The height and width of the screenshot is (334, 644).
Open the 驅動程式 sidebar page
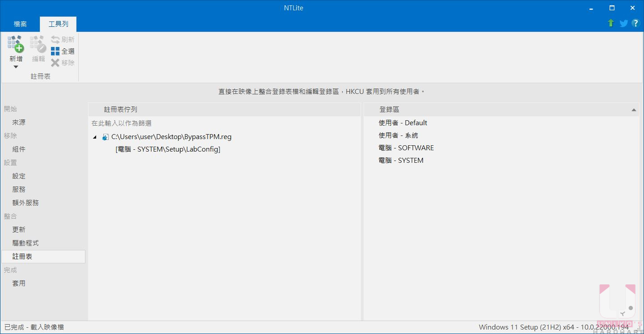pos(25,243)
